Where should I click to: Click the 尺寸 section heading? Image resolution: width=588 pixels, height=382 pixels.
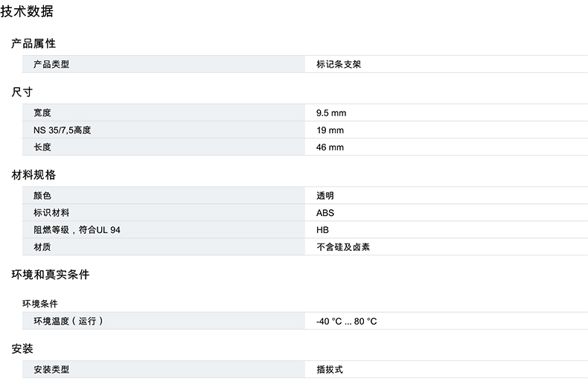(22, 92)
